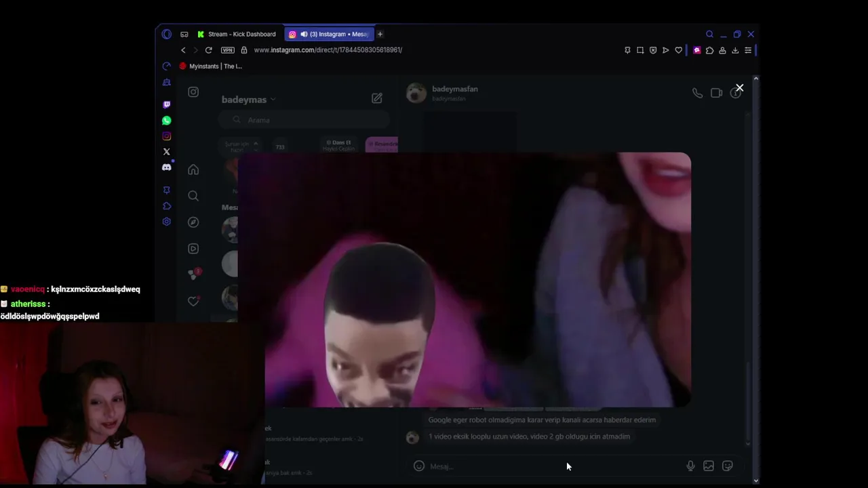The image size is (868, 488).
Task: Open Pinboards from Opera sidebar
Action: [x=167, y=190]
